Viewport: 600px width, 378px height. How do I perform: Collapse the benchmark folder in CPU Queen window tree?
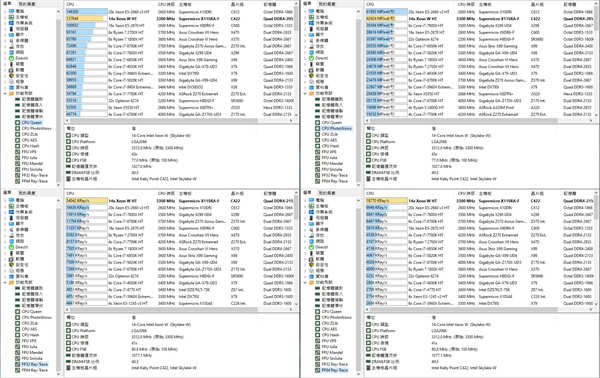click(5, 93)
